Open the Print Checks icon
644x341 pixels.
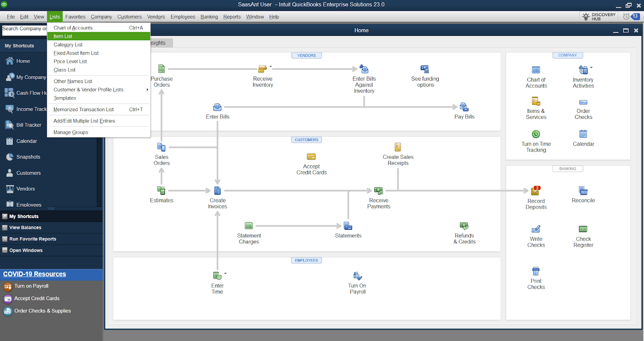point(536,271)
